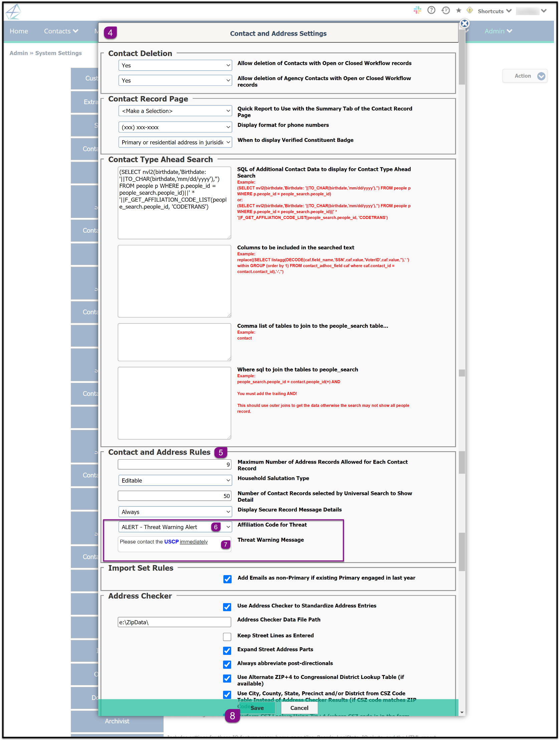Image resolution: width=560 pixels, height=741 pixels.
Task: Toggle Use City, County, State from CSZ checkbox
Action: pos(227,695)
